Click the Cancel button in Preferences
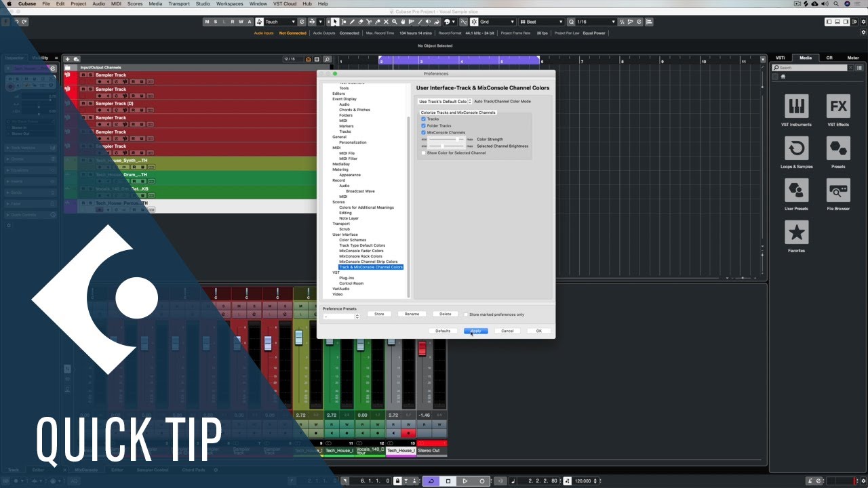The height and width of the screenshot is (488, 868). [x=507, y=331]
